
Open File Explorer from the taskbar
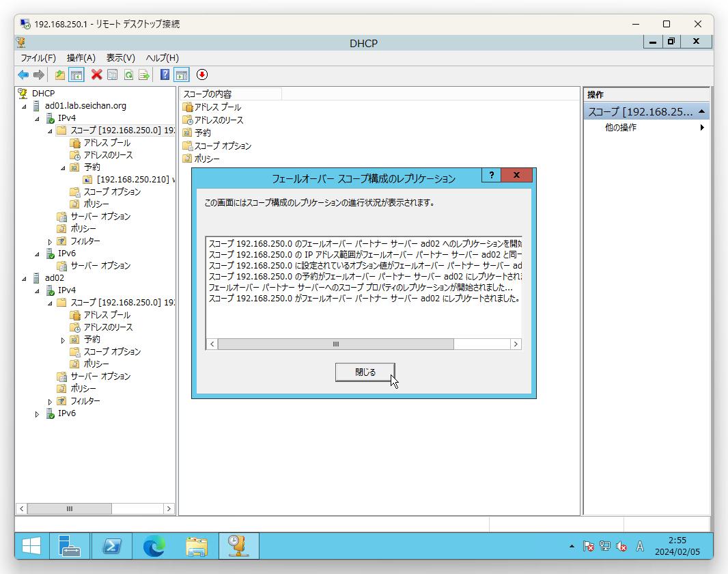pos(197,546)
